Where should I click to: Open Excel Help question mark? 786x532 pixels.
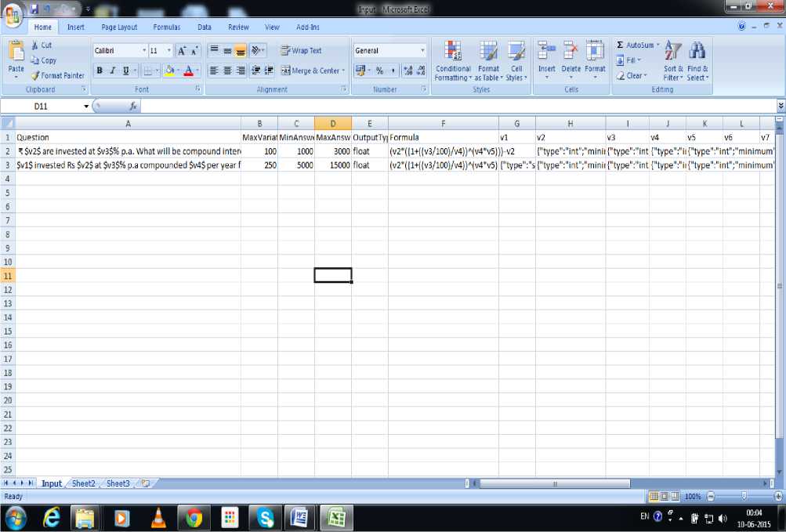(x=742, y=27)
